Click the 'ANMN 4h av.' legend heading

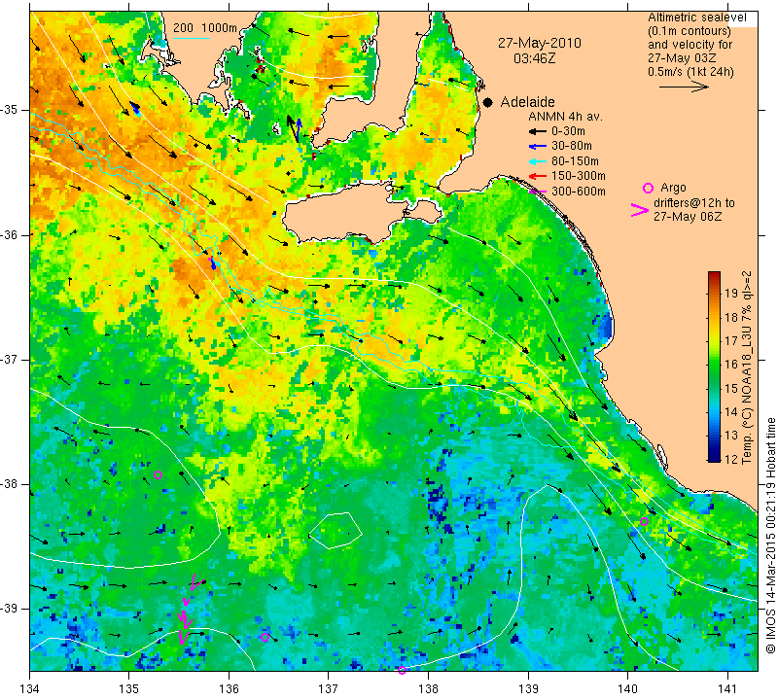[565, 117]
